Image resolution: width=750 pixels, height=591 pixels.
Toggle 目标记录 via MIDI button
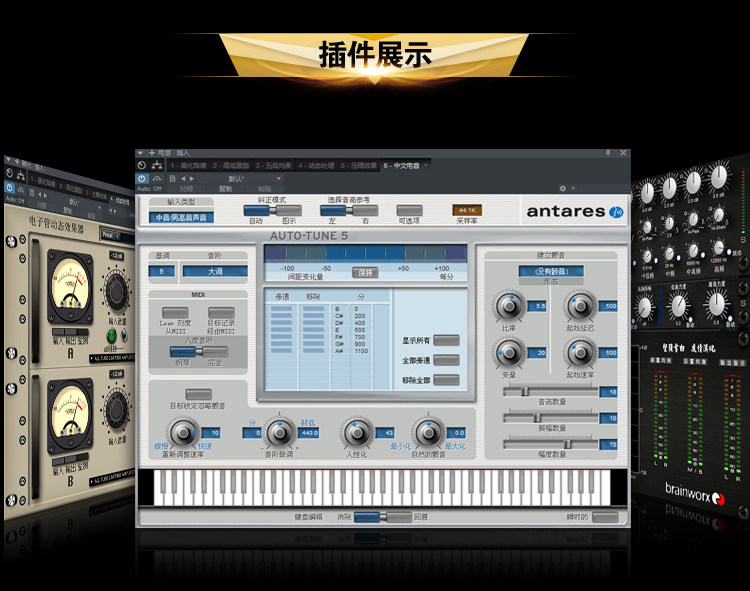point(221,312)
